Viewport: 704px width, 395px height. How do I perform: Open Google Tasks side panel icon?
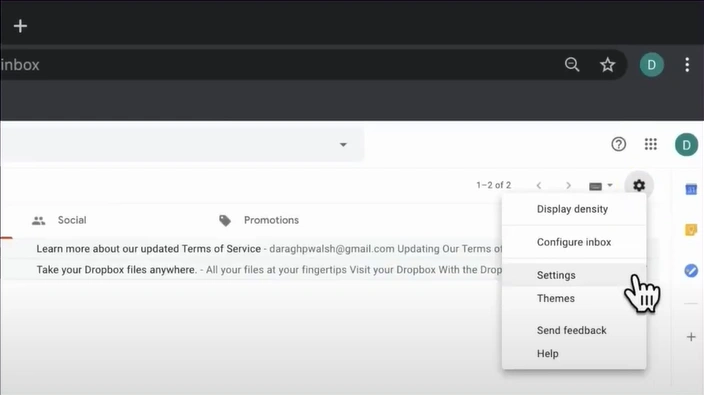tap(691, 271)
